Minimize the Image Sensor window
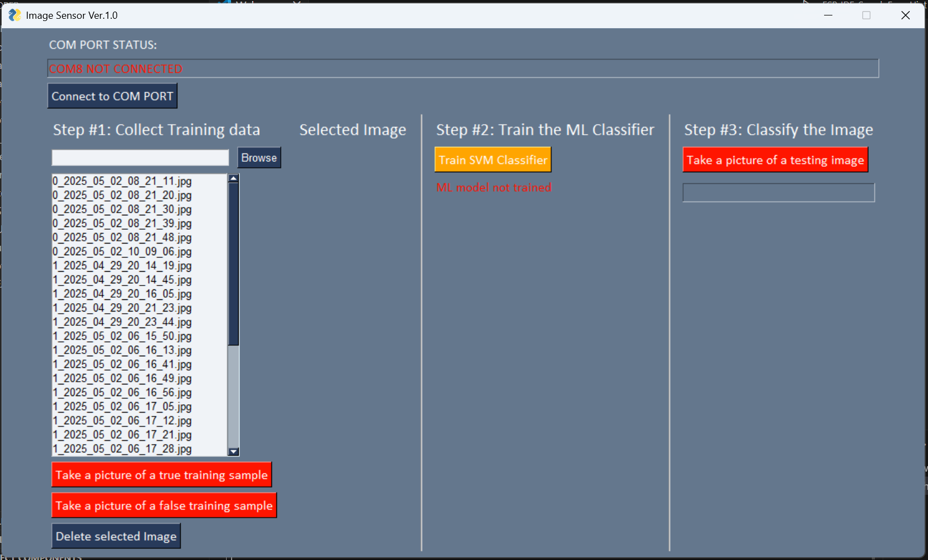928x560 pixels. point(827,15)
